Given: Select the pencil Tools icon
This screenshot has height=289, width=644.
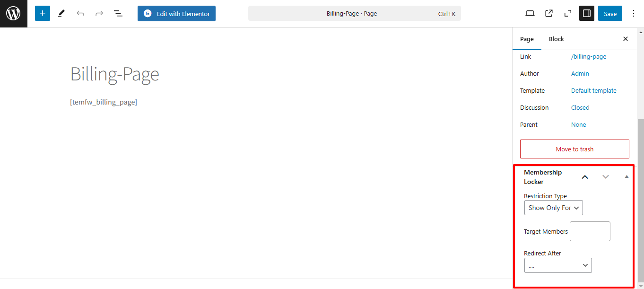Looking at the screenshot, I should (61, 14).
